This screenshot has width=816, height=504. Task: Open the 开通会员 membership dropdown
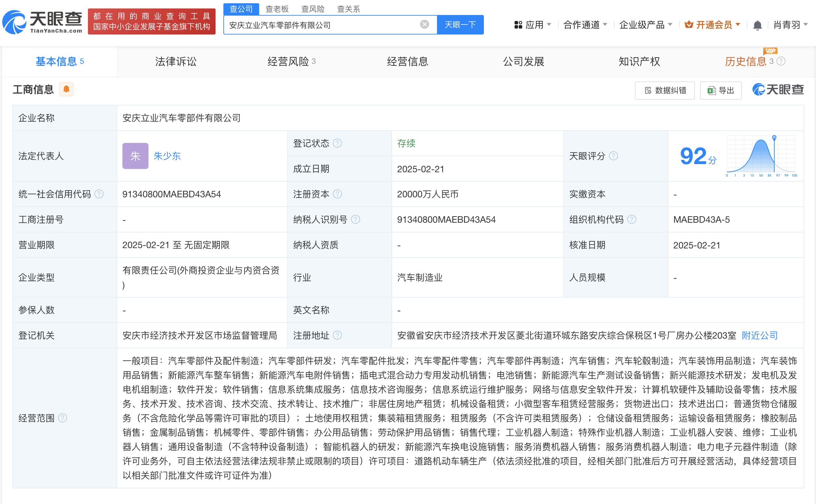[x=712, y=25]
